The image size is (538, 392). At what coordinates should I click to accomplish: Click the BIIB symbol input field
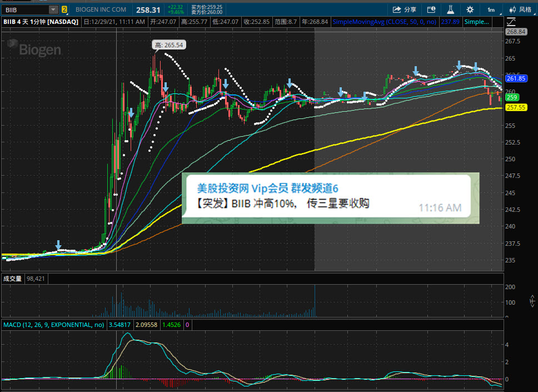(x=26, y=9)
